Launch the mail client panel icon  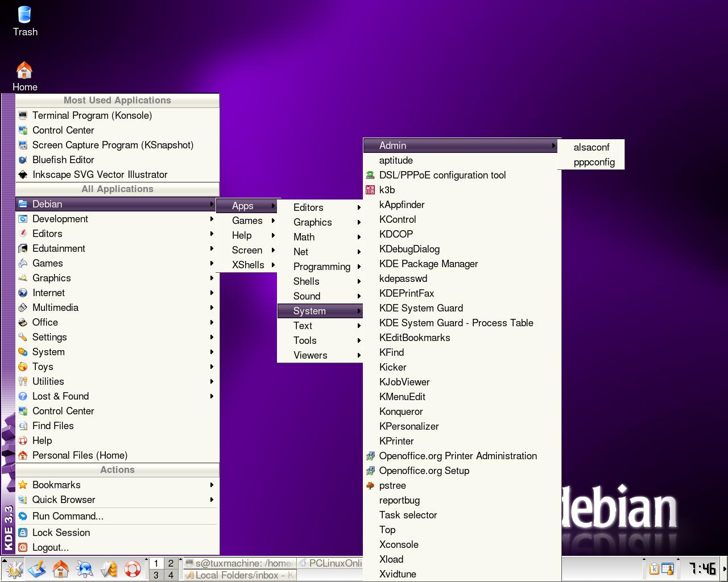click(x=109, y=569)
